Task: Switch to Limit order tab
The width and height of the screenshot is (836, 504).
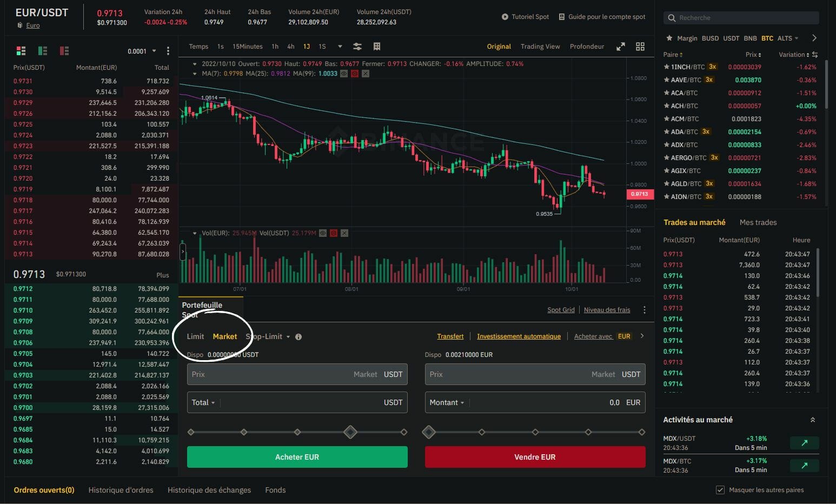Action: pyautogui.click(x=195, y=336)
